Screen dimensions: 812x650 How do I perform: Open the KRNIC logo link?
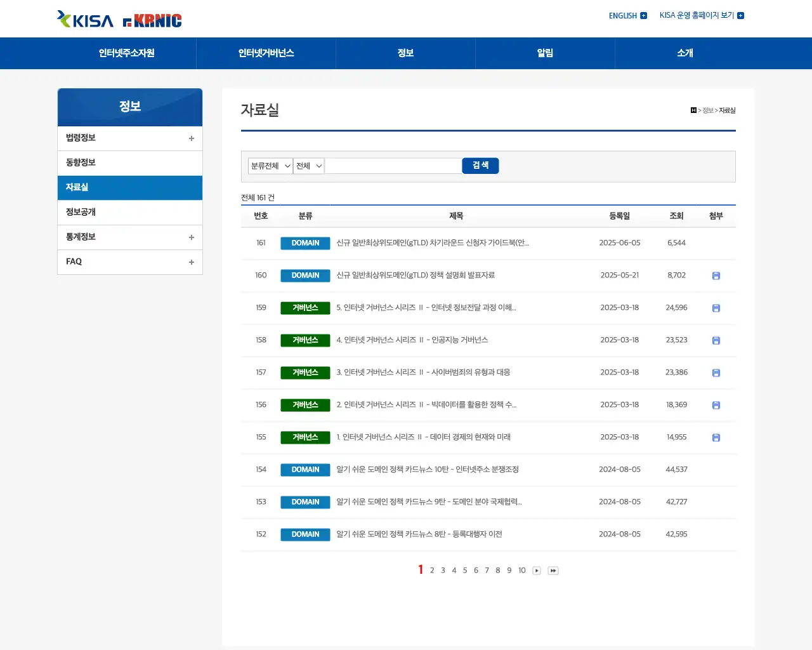click(152, 21)
